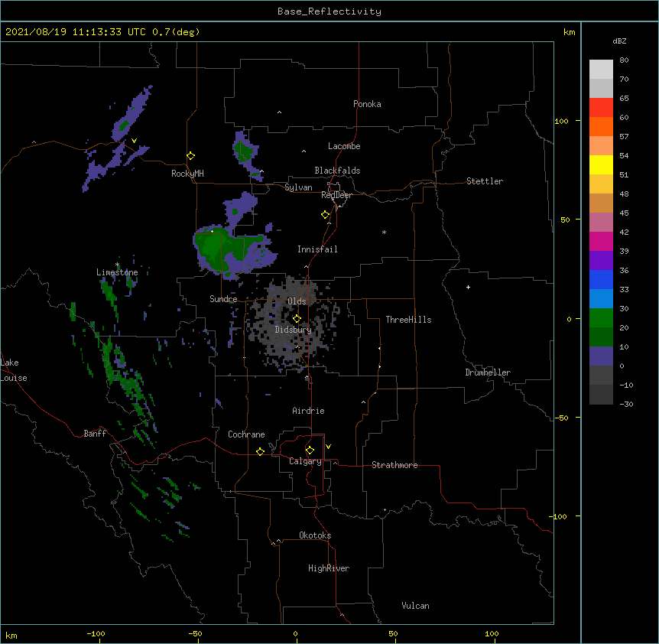This screenshot has width=659, height=644.
Task: Click the green 30 dBZ legend swatch
Action: [601, 318]
